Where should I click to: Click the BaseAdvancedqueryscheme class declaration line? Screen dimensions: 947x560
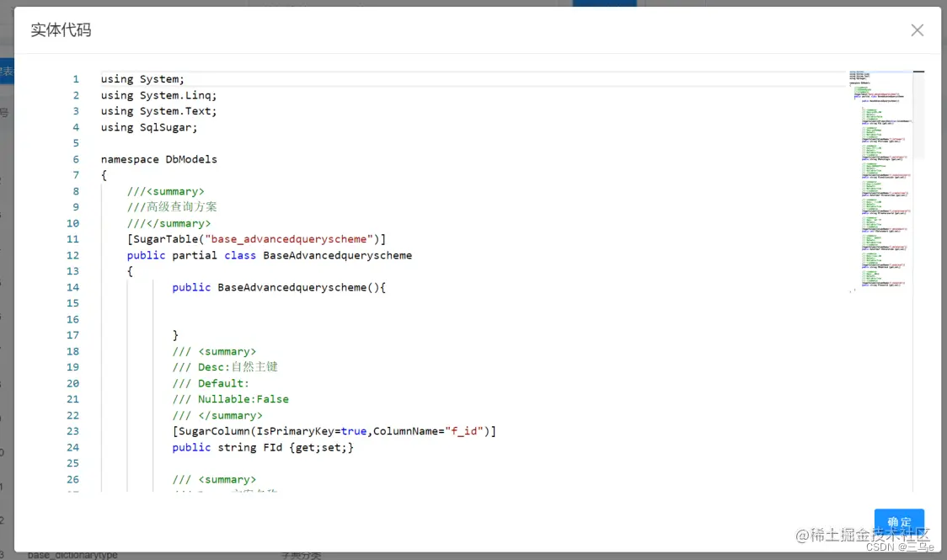click(x=270, y=255)
